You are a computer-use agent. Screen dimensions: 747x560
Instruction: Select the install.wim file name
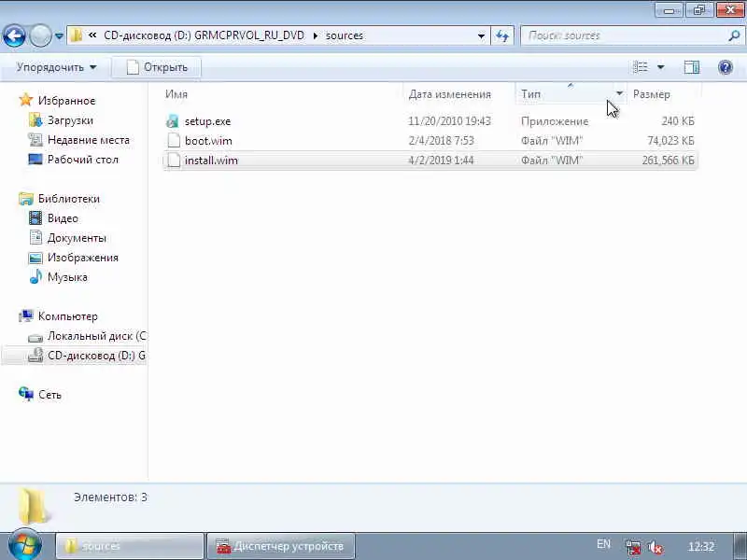pos(211,161)
